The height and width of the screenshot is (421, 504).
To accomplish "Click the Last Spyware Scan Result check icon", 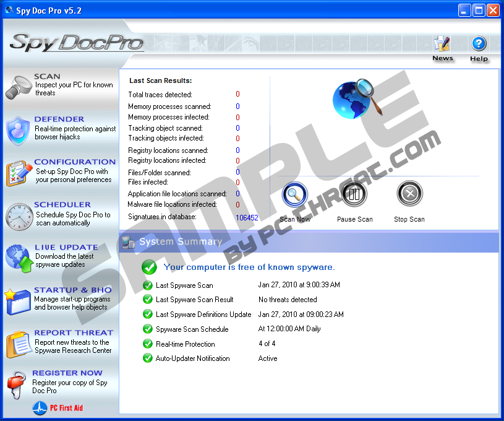I will (148, 299).
